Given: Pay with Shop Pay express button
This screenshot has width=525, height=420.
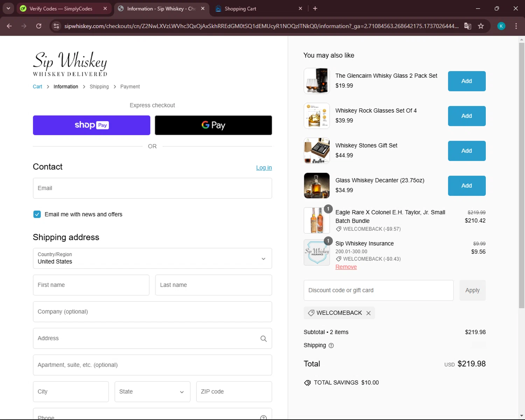Looking at the screenshot, I should point(91,125).
